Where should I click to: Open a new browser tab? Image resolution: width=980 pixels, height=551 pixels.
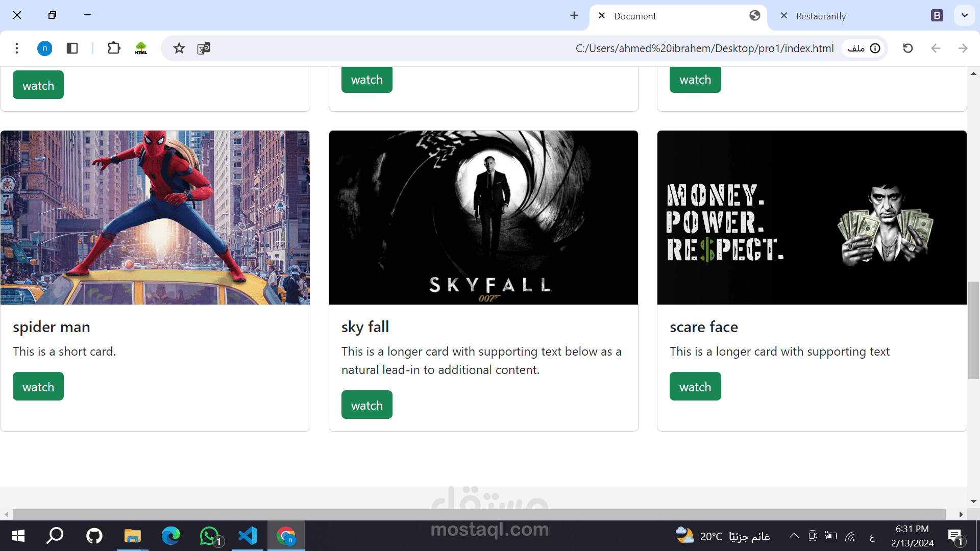tap(574, 15)
